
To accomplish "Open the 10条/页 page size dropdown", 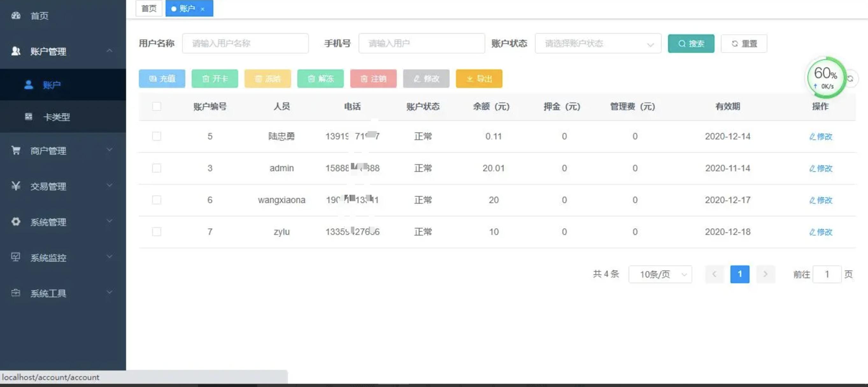I will 660,274.
